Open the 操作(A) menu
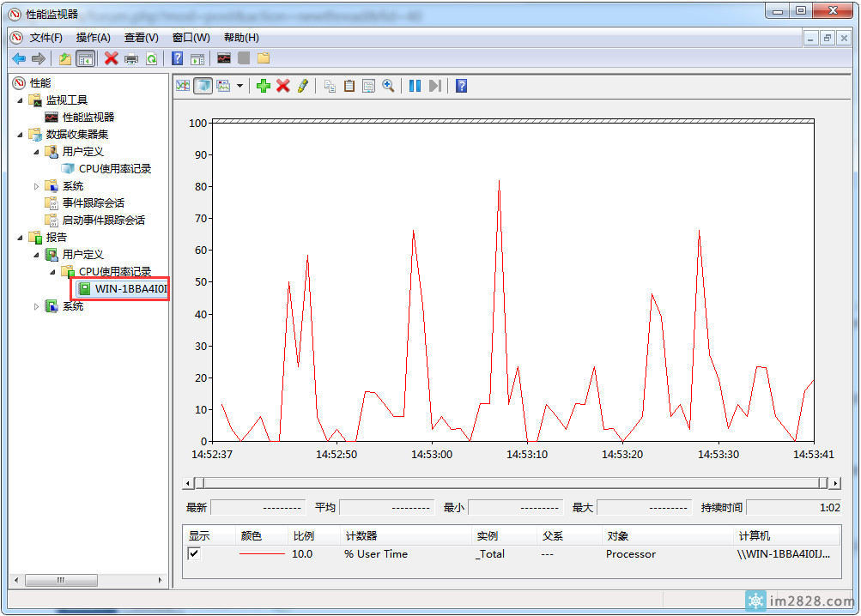The width and height of the screenshot is (861, 616). click(93, 38)
